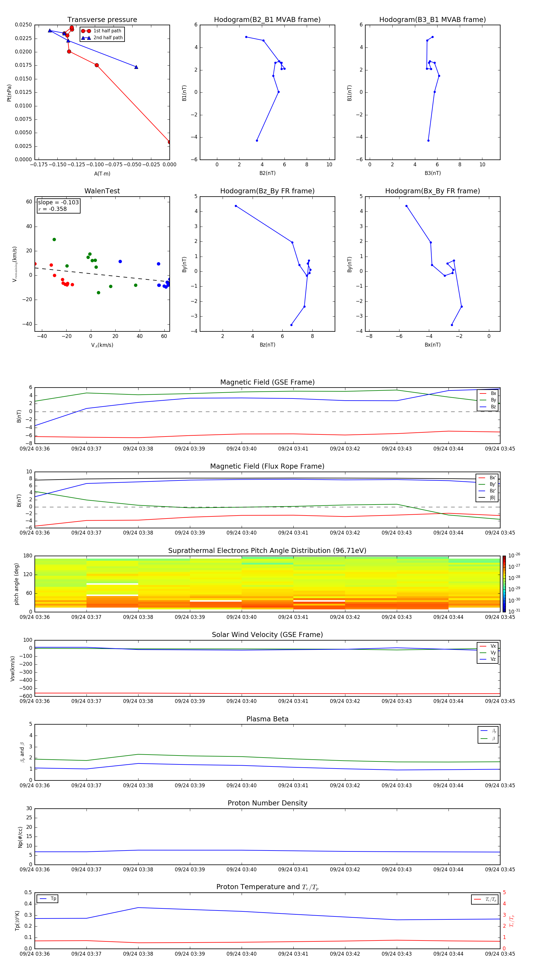
Task: Click the 'B2(nT)' axis label
Action: coord(267,173)
